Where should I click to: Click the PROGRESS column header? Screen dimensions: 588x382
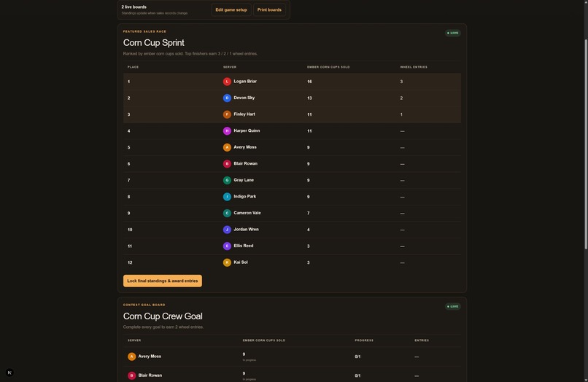click(x=364, y=340)
